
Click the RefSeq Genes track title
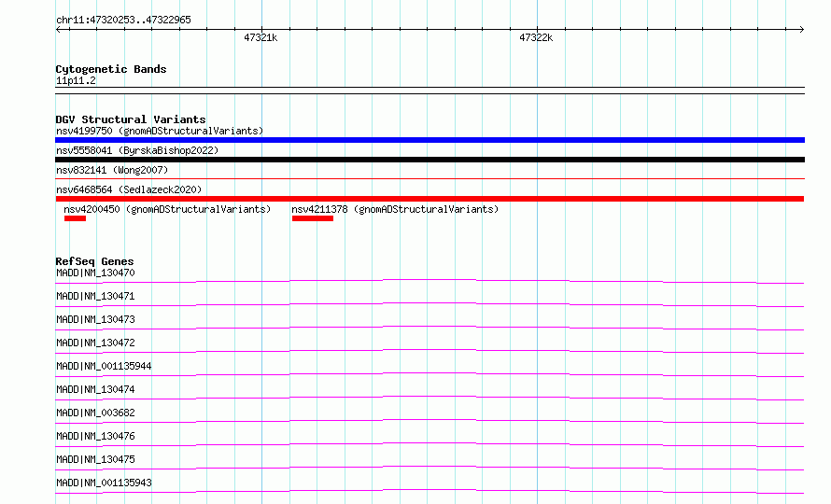(x=94, y=261)
